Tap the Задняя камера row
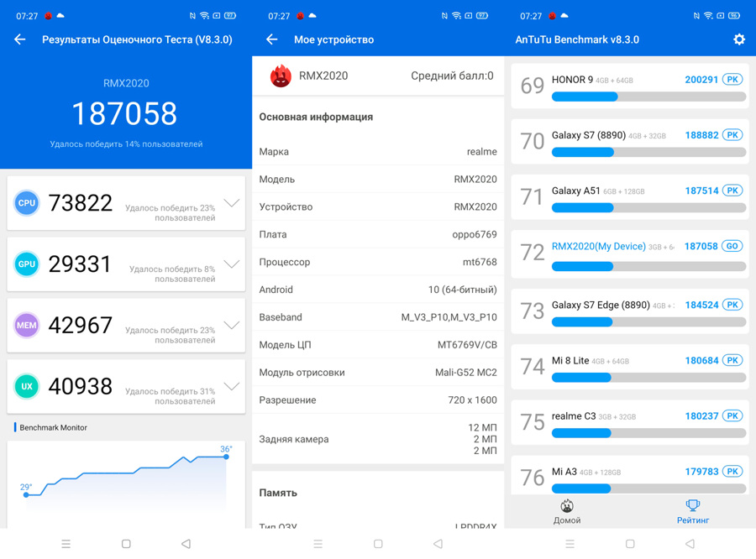The height and width of the screenshot is (559, 756). (x=378, y=439)
